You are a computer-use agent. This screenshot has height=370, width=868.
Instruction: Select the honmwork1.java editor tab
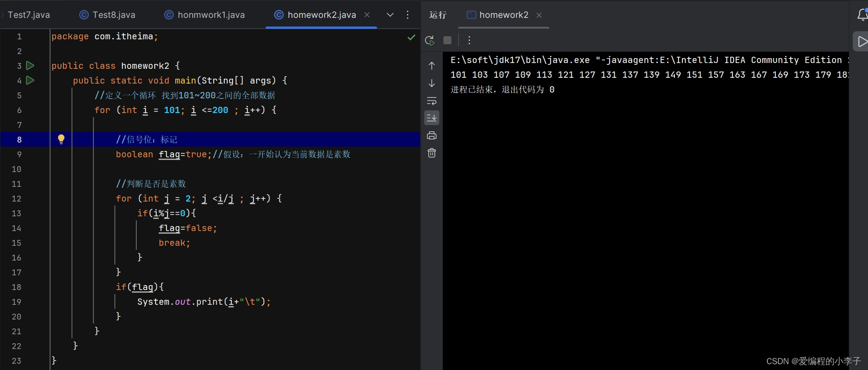click(205, 15)
